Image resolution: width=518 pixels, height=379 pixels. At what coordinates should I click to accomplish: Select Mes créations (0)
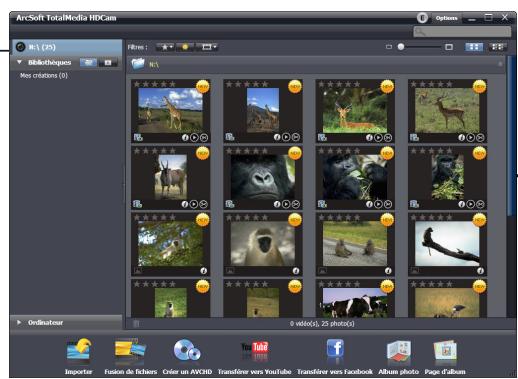click(44, 76)
